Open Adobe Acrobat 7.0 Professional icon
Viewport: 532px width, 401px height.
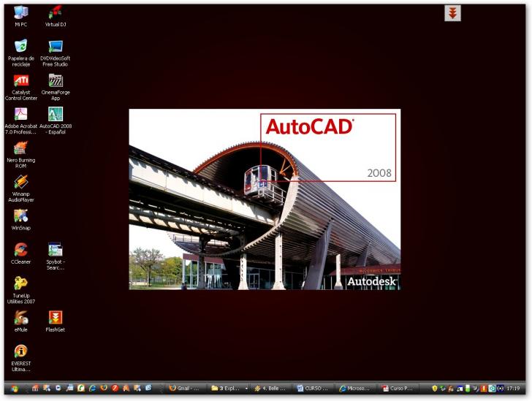pyautogui.click(x=20, y=121)
